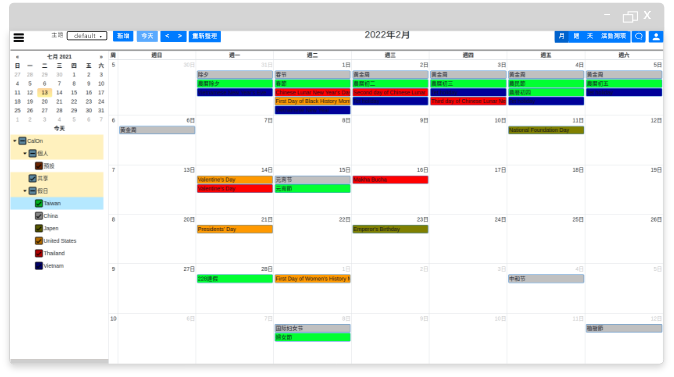Click mini calendar previous « arrow

tap(17, 57)
